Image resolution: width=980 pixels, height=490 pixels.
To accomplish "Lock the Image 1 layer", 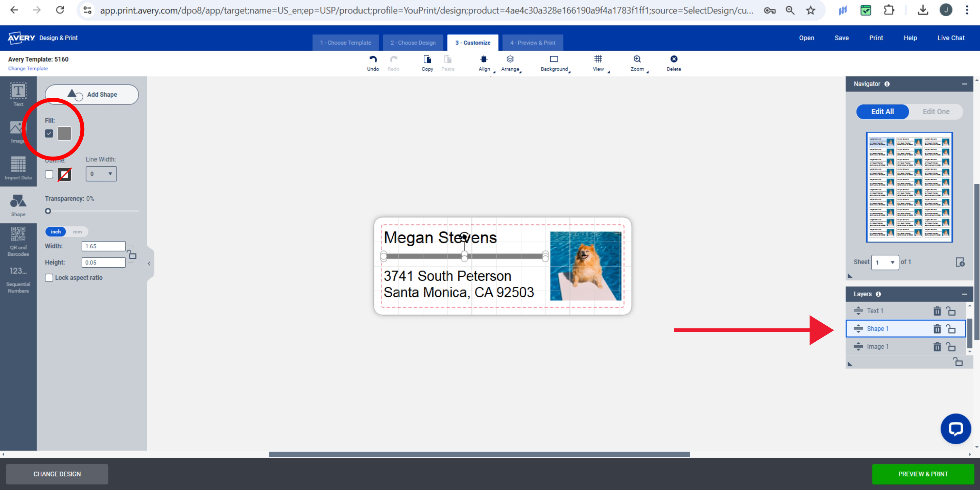I will [951, 347].
